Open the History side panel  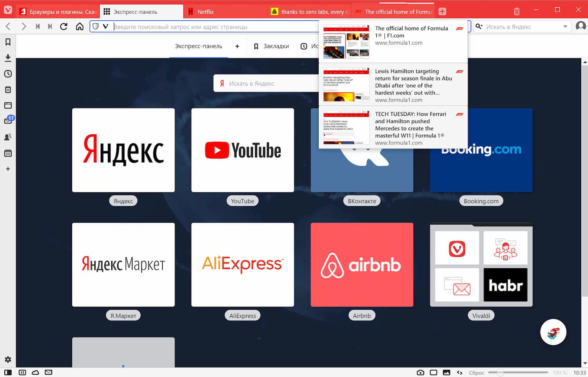pos(8,74)
